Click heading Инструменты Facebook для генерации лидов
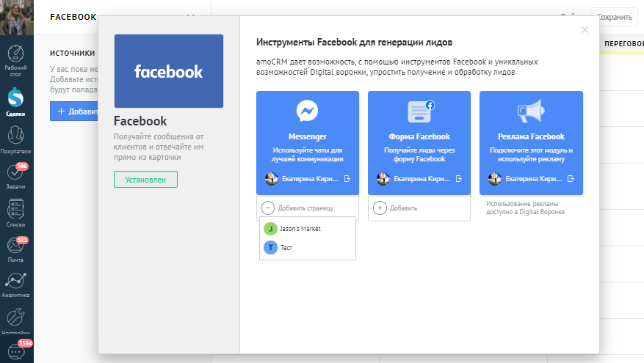Viewport: 644px width, 363px height. [354, 43]
